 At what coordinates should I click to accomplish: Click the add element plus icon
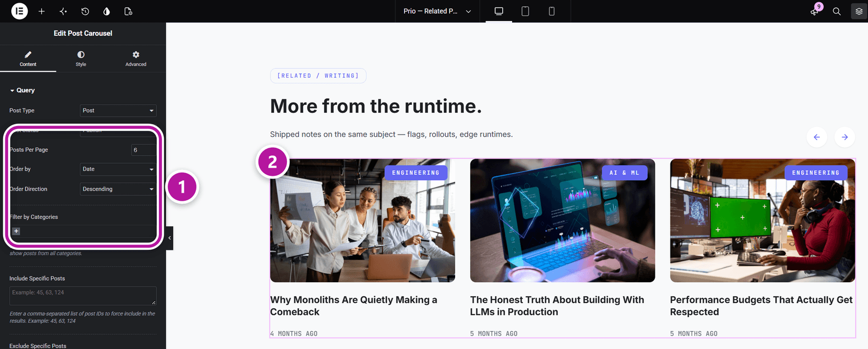point(41,11)
